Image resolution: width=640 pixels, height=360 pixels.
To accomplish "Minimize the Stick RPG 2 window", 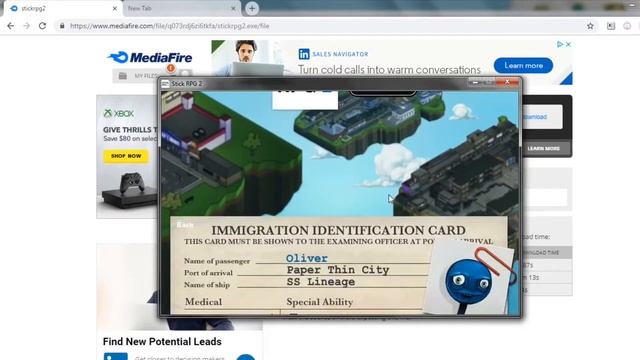I will point(475,82).
